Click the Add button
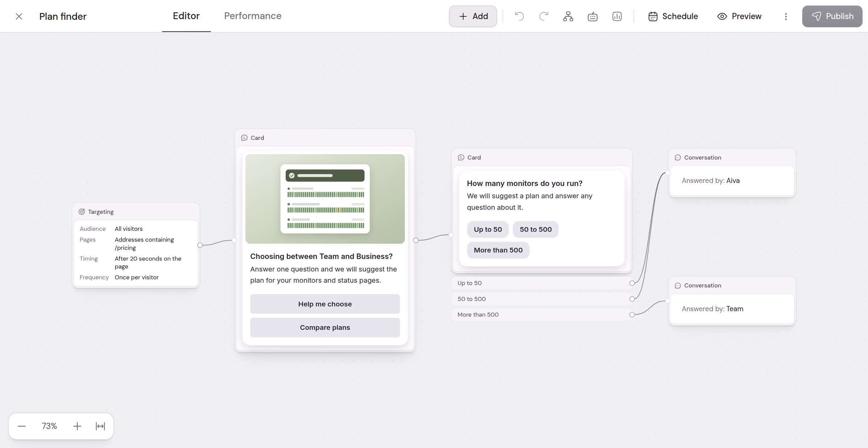Viewport: 868px width, 448px height. coord(473,16)
